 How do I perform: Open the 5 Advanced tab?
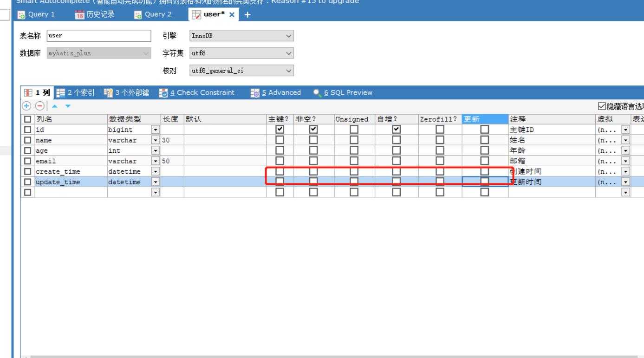click(276, 92)
